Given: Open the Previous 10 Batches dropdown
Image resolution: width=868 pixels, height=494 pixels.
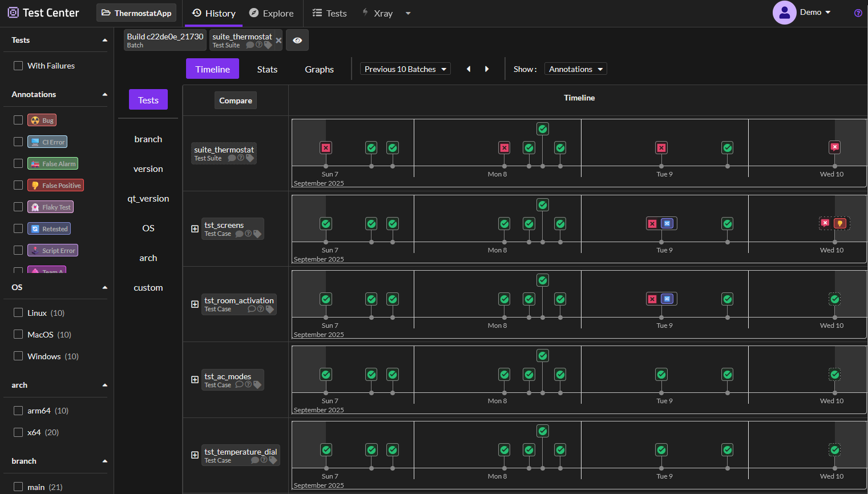Looking at the screenshot, I should 405,69.
